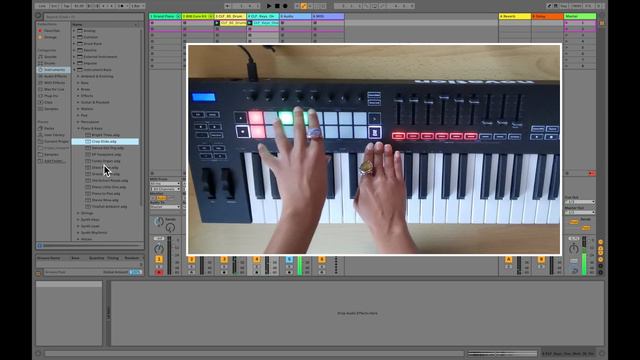This screenshot has height=360, width=640.
Task: Open Packs under Places
Action: [49, 128]
